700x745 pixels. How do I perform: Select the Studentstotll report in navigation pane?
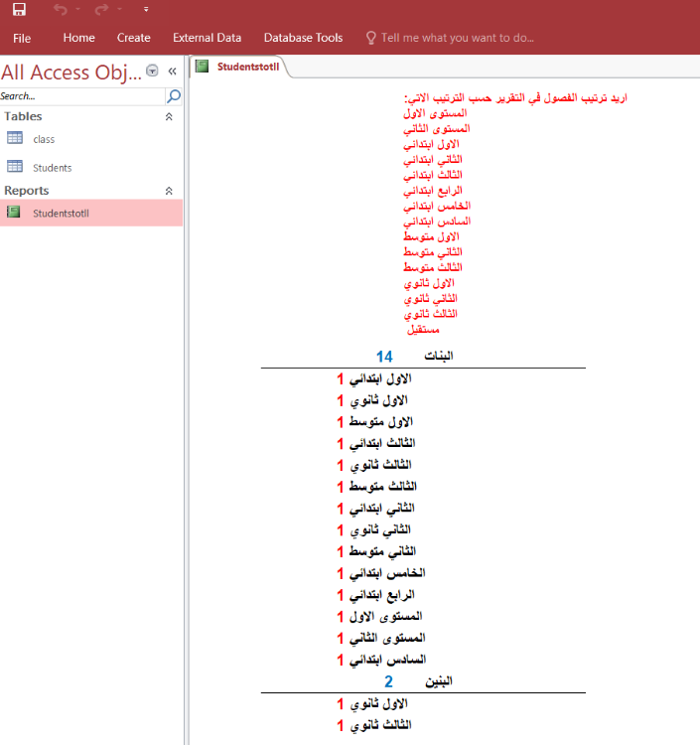coord(91,213)
